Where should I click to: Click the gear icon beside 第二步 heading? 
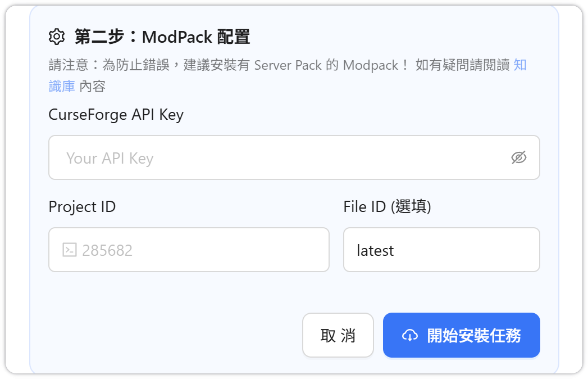tap(57, 37)
